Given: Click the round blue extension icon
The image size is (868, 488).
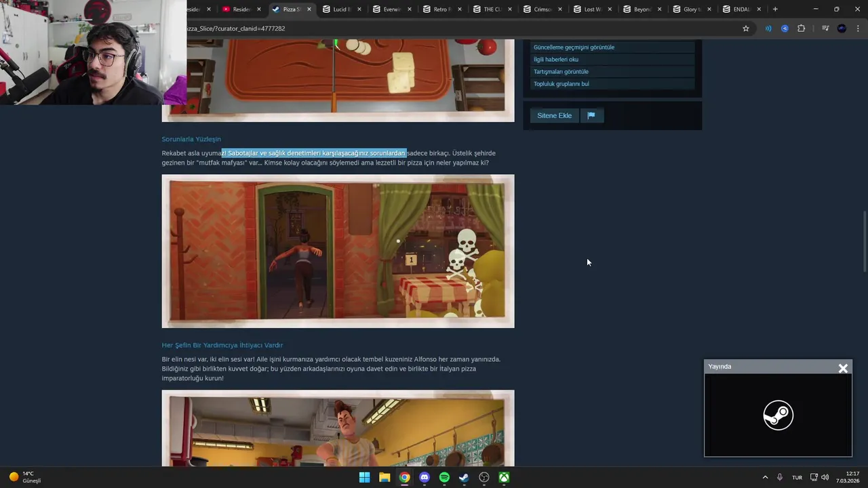Looking at the screenshot, I should (785, 28).
